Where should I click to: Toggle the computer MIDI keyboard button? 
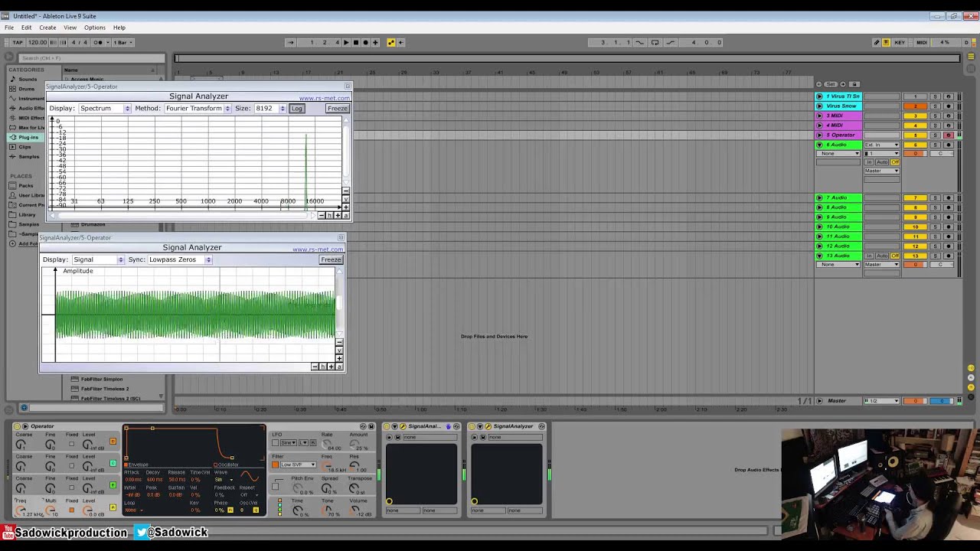click(887, 42)
